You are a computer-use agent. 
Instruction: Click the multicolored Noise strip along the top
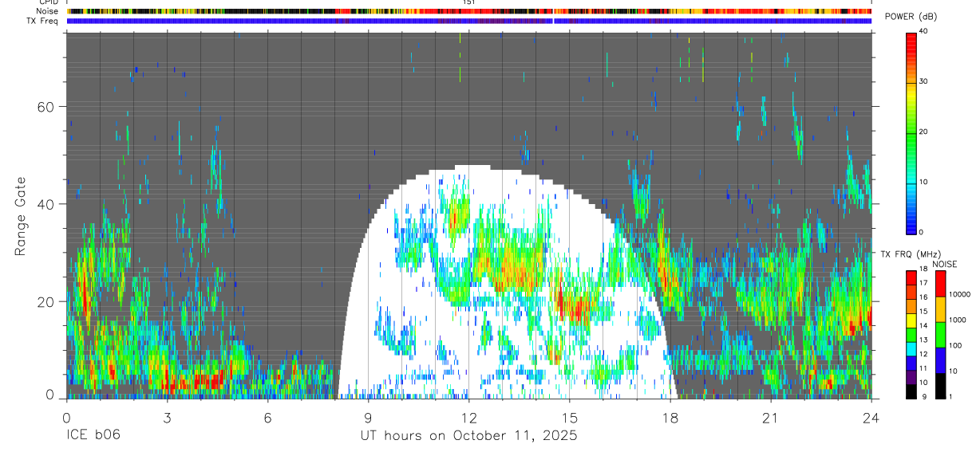(x=468, y=11)
